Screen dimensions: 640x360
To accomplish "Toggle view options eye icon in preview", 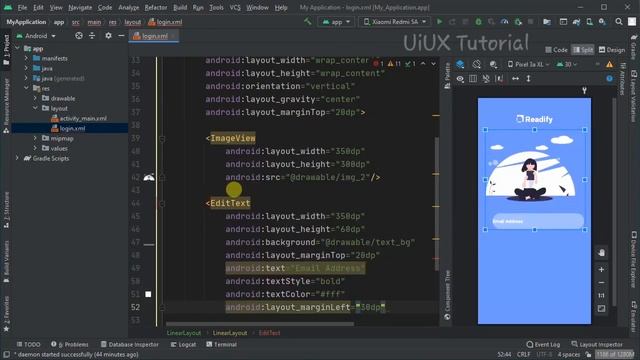I will tap(460, 78).
